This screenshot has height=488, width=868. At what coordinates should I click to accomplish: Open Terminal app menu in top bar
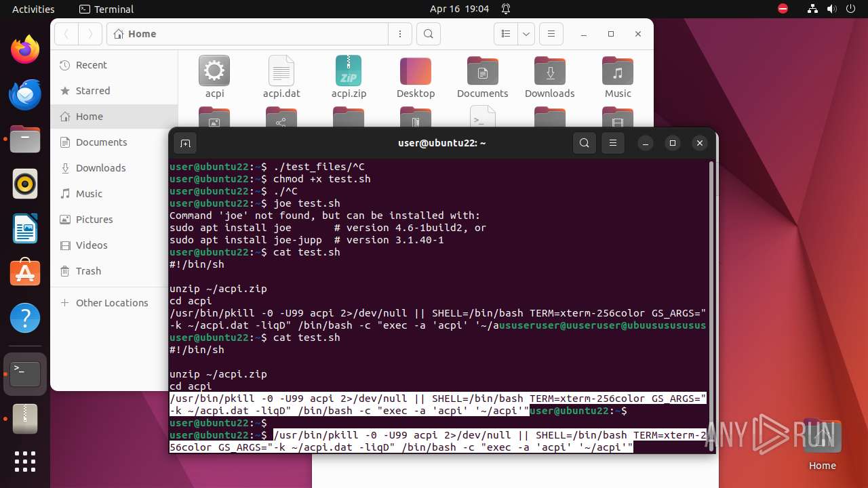coord(106,9)
